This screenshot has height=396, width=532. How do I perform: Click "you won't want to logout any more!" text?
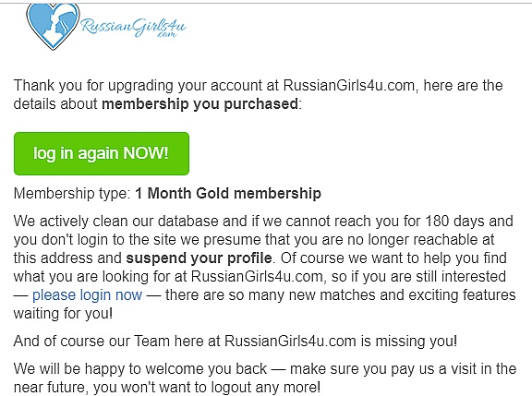[x=207, y=387]
